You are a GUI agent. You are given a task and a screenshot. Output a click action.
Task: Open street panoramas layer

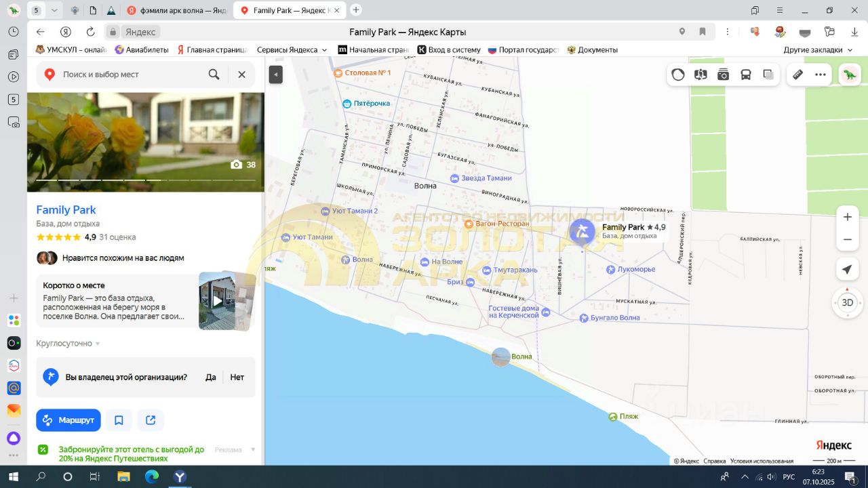point(701,75)
